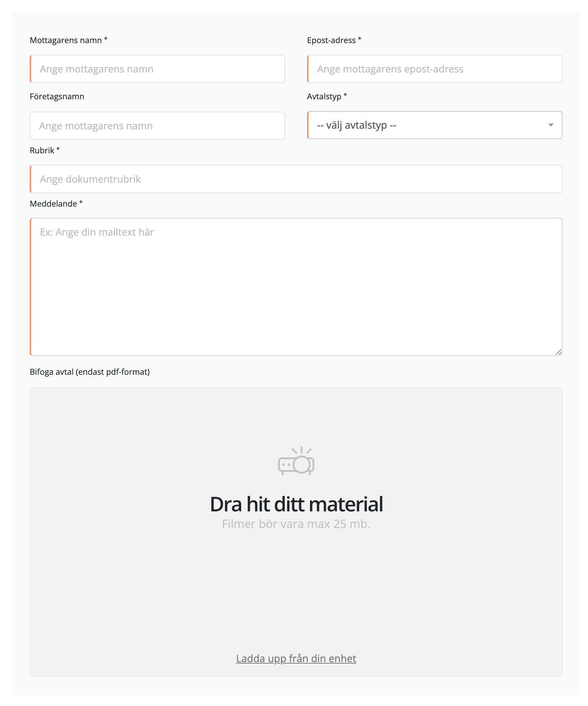Screen dimensions: 588x706
Task: Click the "Avtalstyp" label
Action: [x=324, y=96]
